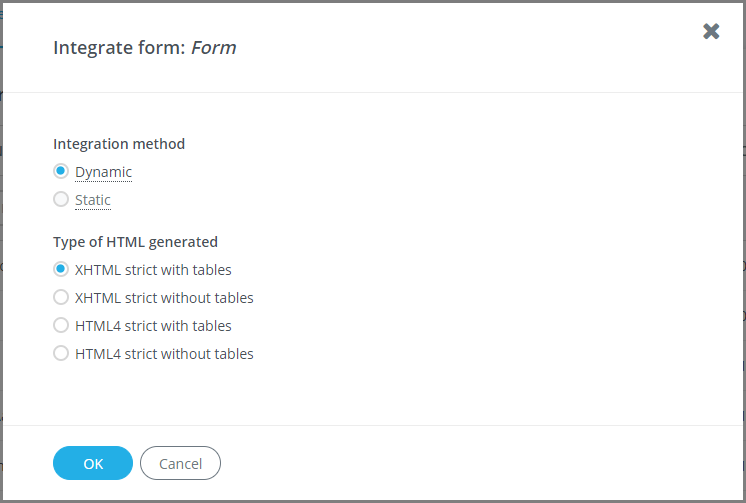Screen dimensions: 746x503
Task: Close the Integrate form dialog with X
Action: [711, 31]
